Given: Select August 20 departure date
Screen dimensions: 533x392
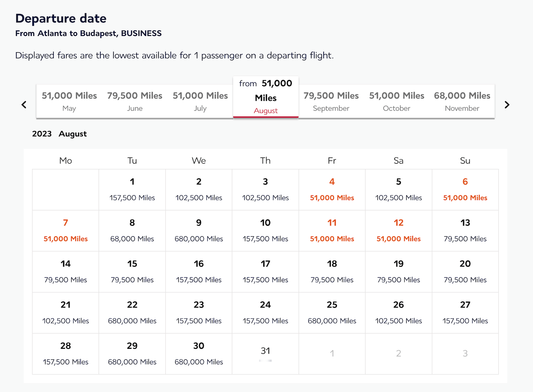Looking at the screenshot, I should point(465,272).
